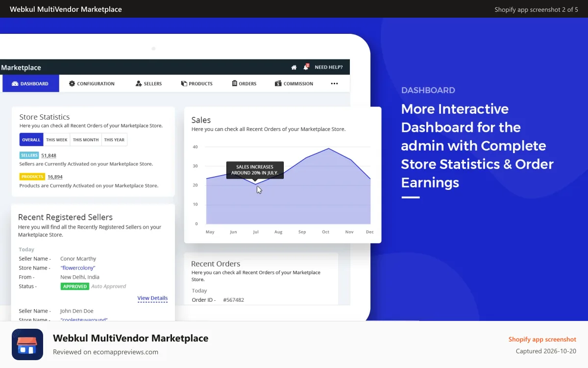The width and height of the screenshot is (588, 368).
Task: Switch to the Products tab
Action: click(x=196, y=83)
